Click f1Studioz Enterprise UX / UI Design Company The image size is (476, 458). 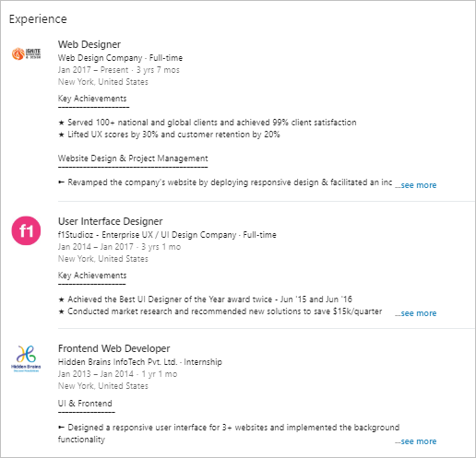pos(148,235)
